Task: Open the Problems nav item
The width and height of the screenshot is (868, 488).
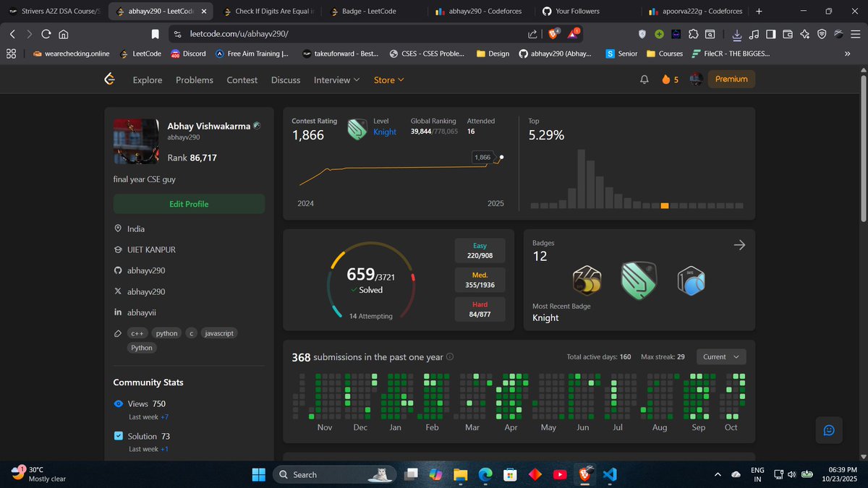Action: click(195, 80)
